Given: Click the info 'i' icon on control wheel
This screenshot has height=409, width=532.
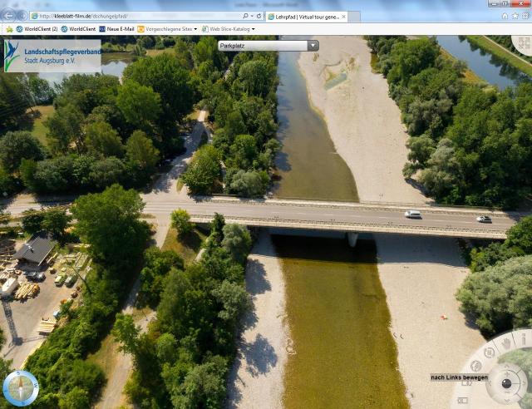Looking at the screenshot, I should [x=523, y=339].
